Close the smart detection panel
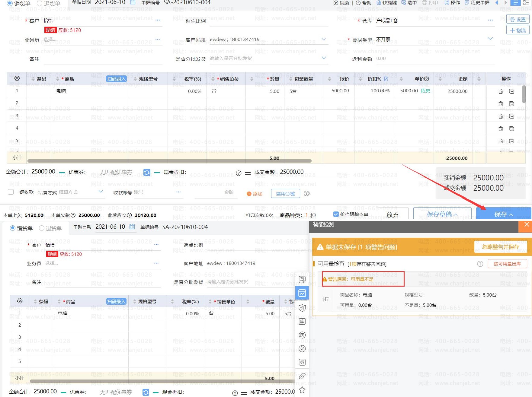The width and height of the screenshot is (532, 397). [x=527, y=224]
